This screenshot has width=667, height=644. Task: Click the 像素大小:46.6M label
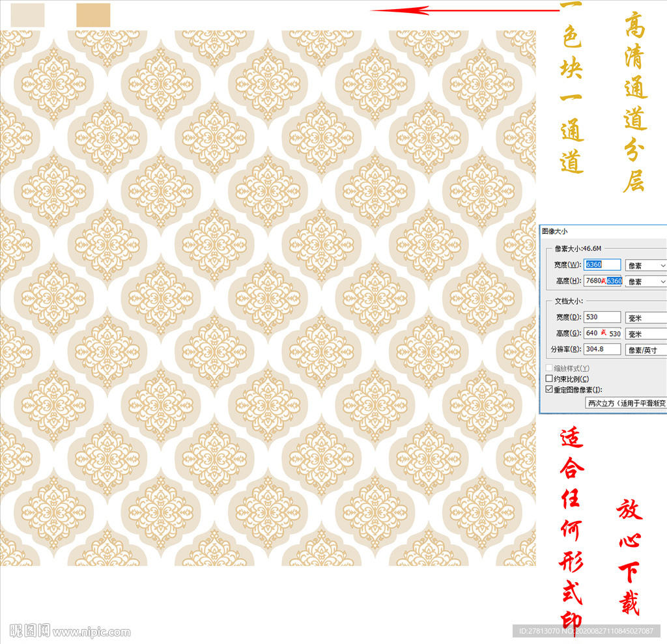tap(578, 248)
